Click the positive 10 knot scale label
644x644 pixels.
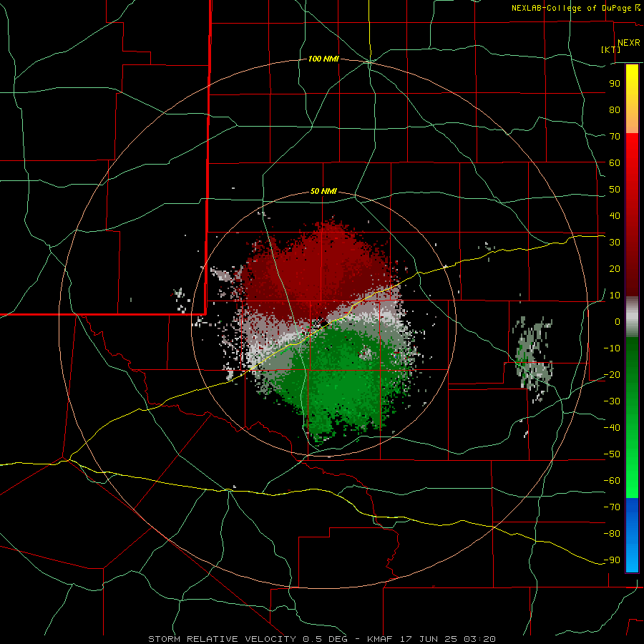click(615, 296)
